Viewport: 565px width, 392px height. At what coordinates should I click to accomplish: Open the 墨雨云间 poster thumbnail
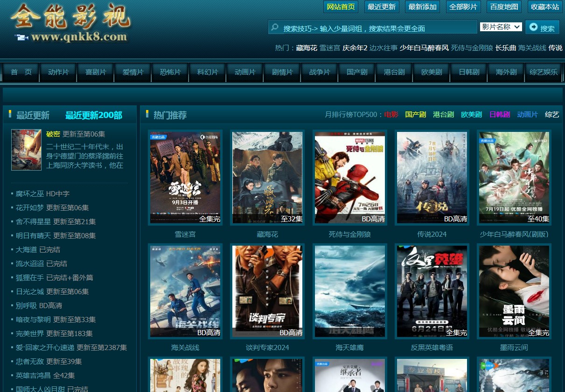(x=514, y=291)
